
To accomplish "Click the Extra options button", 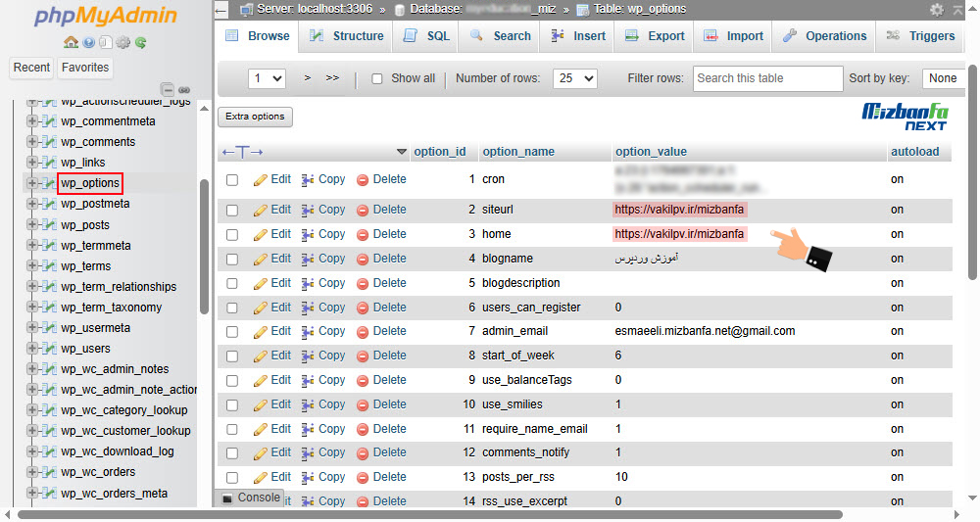I will pyautogui.click(x=255, y=117).
